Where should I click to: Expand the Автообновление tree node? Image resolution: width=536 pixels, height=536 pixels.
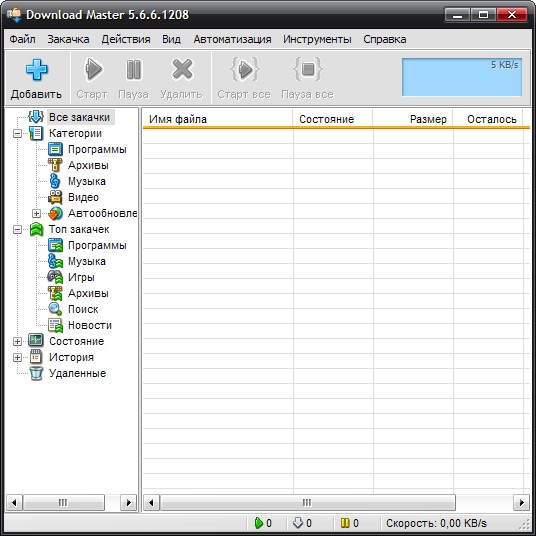click(x=36, y=213)
